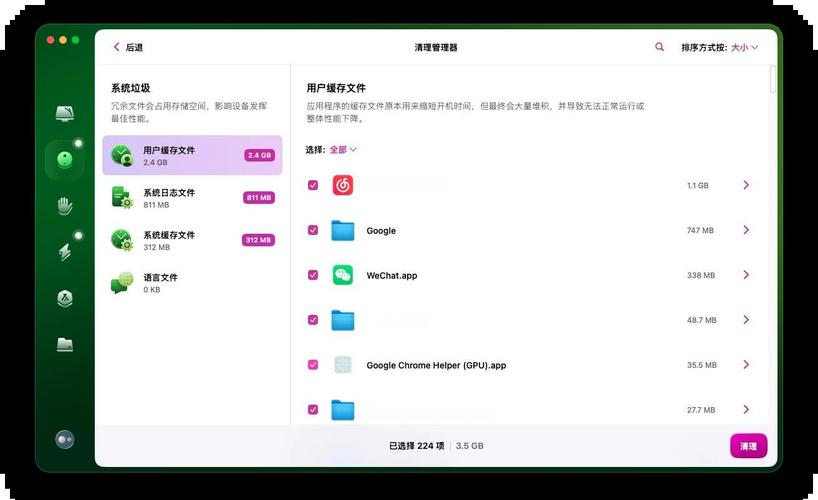Uncheck the 1.1 GB item checkbox

click(313, 185)
